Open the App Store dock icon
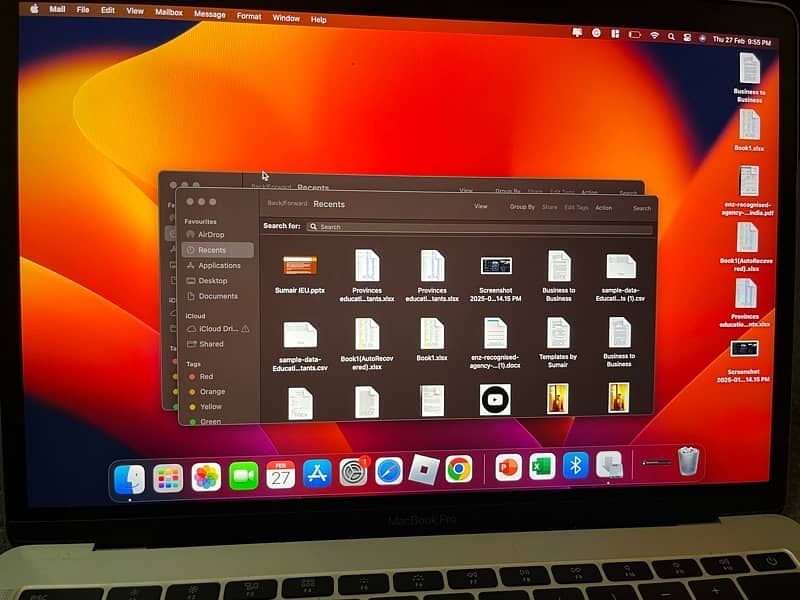800x600 pixels. tap(317, 473)
